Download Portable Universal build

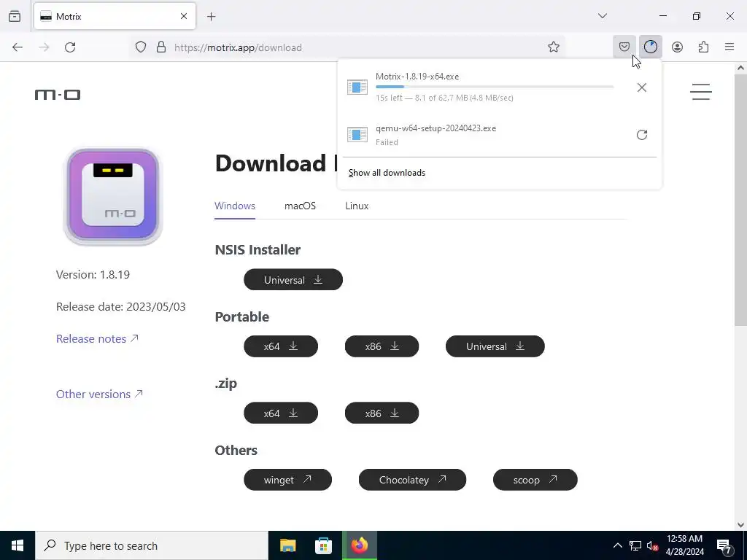pyautogui.click(x=495, y=346)
